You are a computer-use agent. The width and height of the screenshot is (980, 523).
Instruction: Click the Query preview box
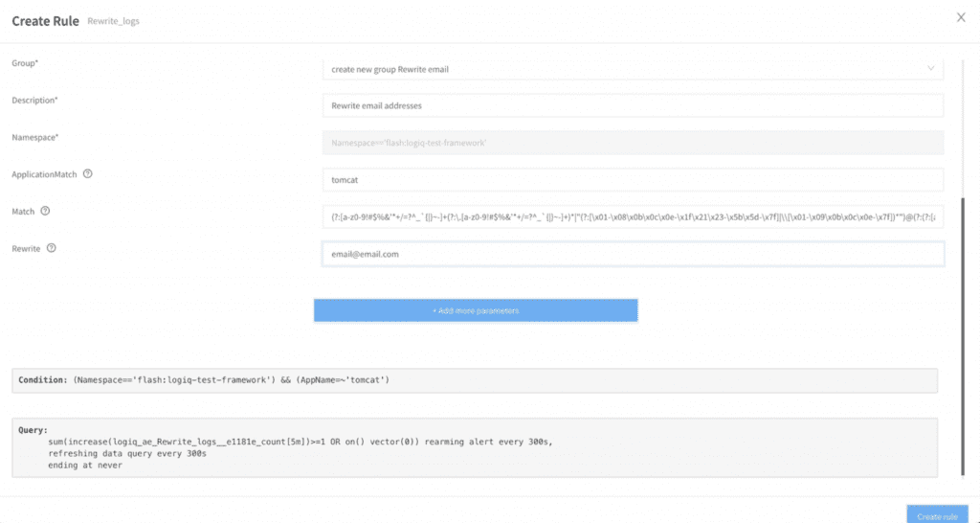(x=475, y=448)
